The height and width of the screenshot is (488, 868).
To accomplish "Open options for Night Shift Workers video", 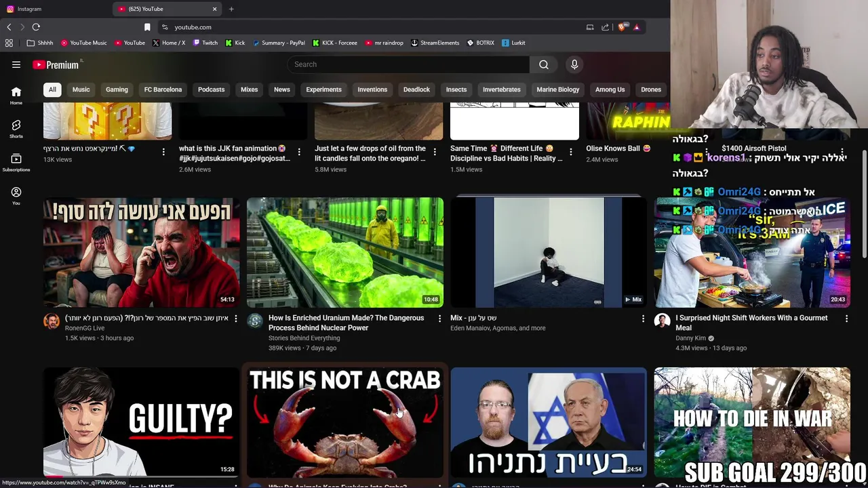I will click(x=846, y=319).
